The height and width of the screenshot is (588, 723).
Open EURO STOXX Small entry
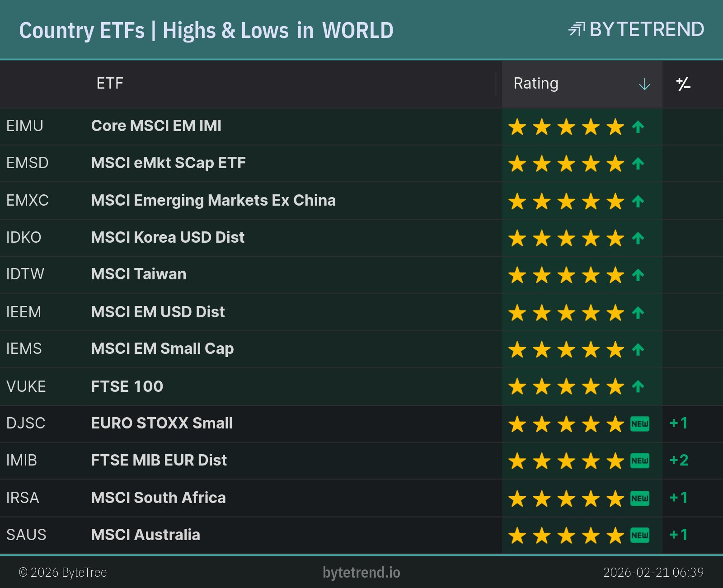[162, 423]
